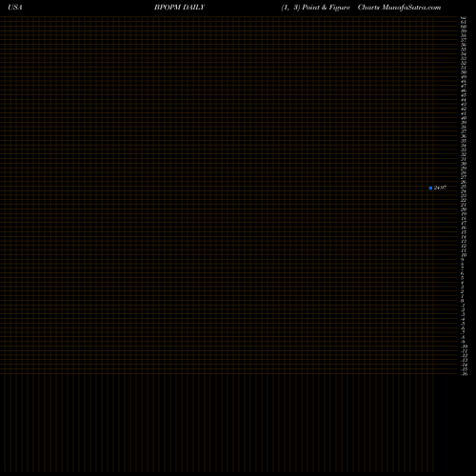Screen dimensions: 476x476
Task: Click the 24.97 price value
Action: coord(440,188)
